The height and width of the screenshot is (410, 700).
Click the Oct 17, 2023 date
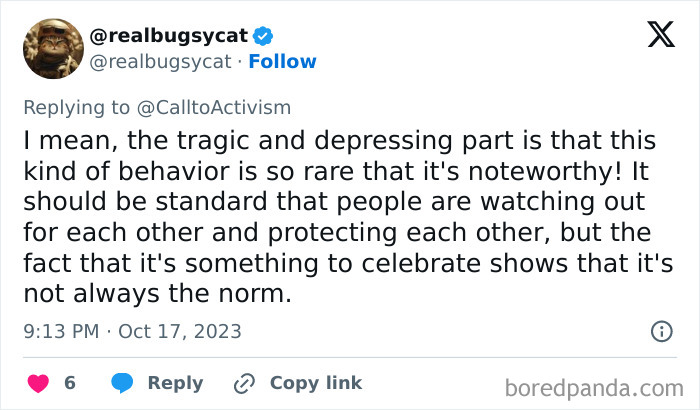tap(182, 331)
